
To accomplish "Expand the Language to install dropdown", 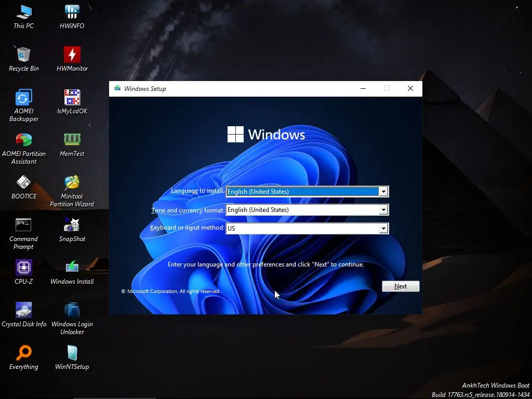I will (x=383, y=192).
